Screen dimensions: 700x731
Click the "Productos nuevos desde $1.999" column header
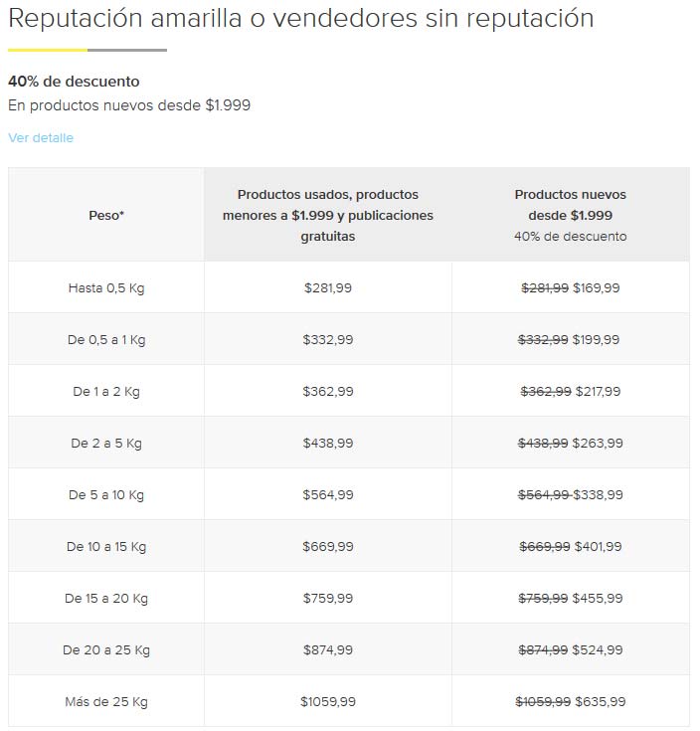570,214
